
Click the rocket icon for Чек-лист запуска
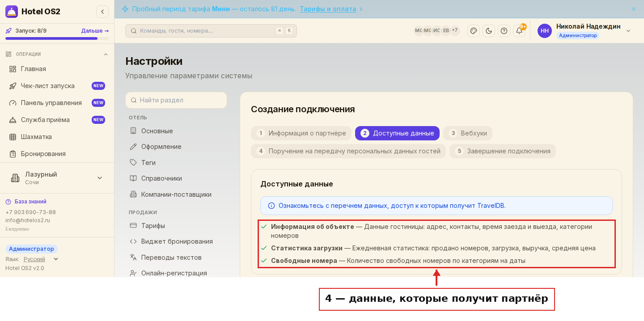13,86
